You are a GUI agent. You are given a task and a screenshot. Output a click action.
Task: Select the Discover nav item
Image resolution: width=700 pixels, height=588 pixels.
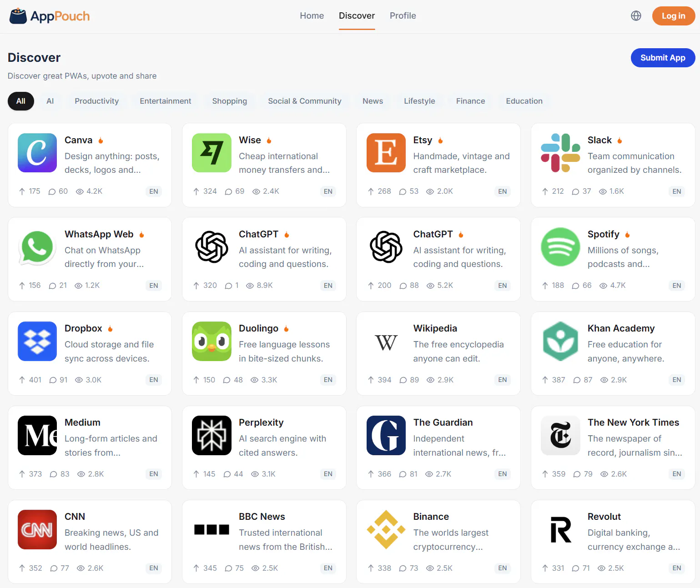[x=357, y=16]
